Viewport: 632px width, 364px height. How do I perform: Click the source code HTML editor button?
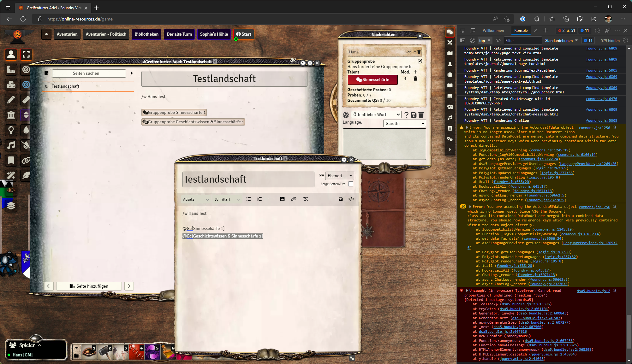tap(351, 199)
